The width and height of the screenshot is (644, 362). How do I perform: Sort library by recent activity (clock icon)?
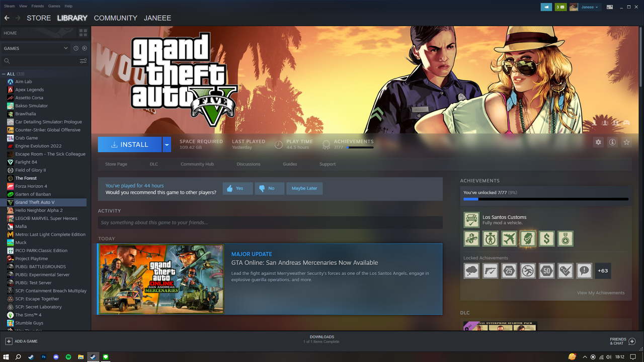(76, 48)
